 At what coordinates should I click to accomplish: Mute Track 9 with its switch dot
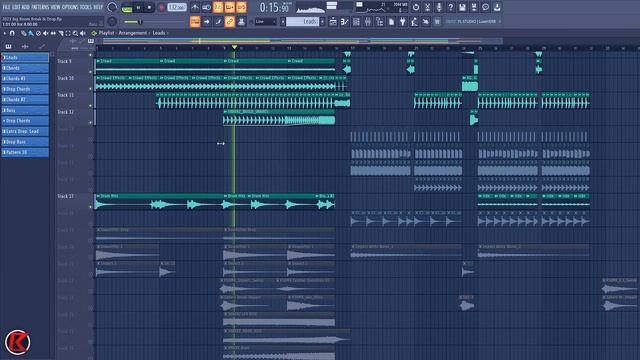click(91, 72)
